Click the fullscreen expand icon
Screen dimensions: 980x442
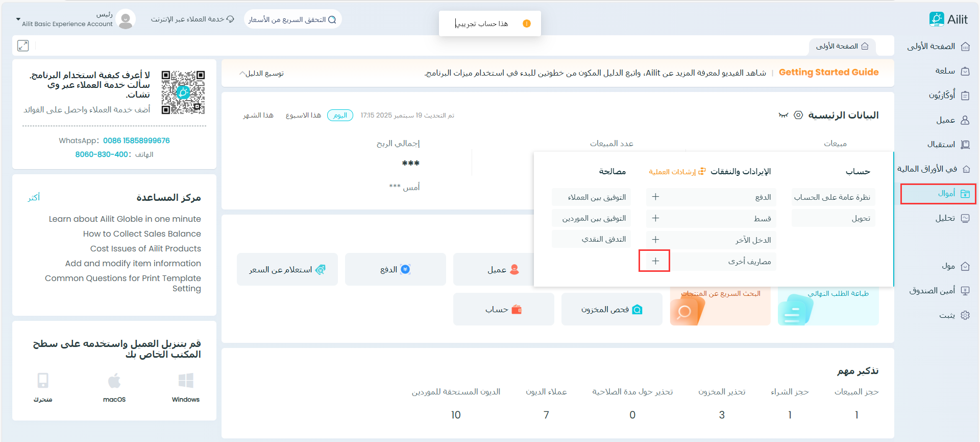click(23, 45)
